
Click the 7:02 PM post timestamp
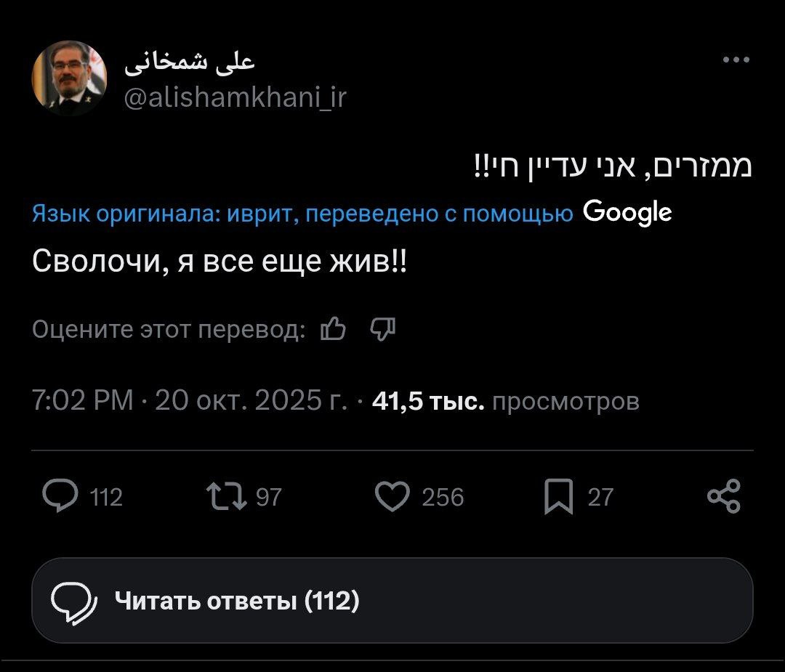point(83,401)
